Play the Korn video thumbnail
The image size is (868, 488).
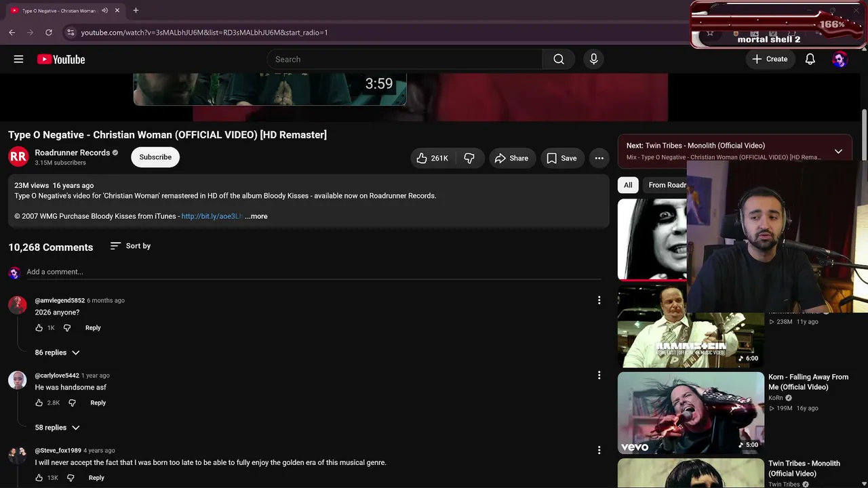point(690,413)
